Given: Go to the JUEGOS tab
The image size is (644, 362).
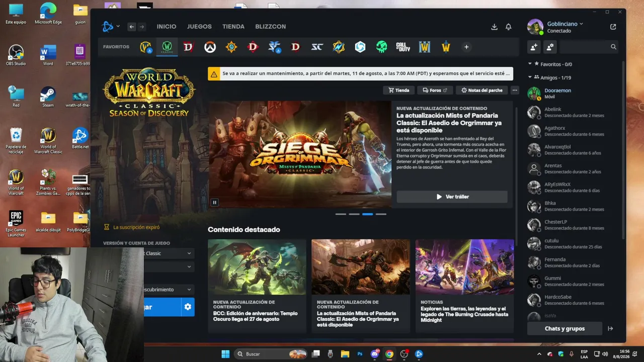Looking at the screenshot, I should (199, 27).
